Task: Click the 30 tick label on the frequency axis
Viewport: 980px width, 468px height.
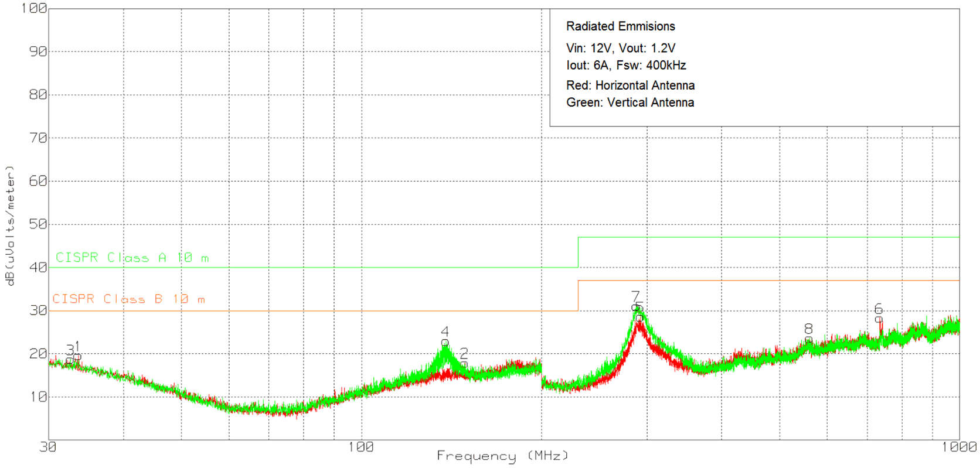Action: (x=48, y=447)
